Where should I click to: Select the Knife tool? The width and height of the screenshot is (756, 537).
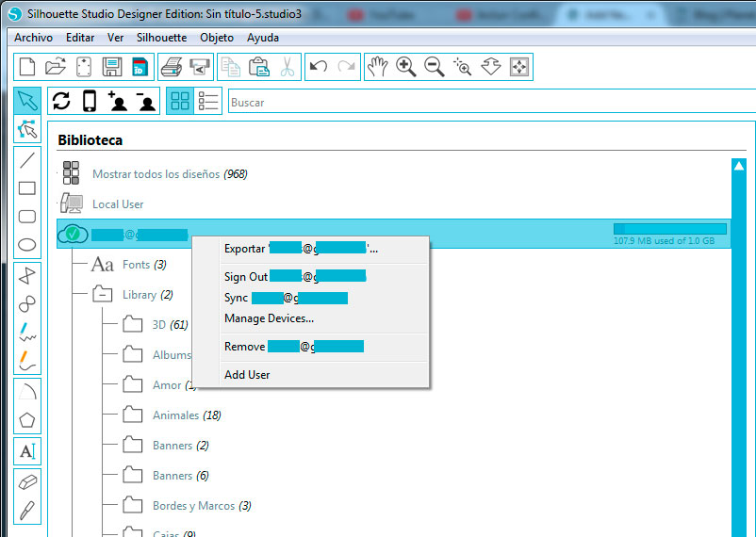coord(27,510)
